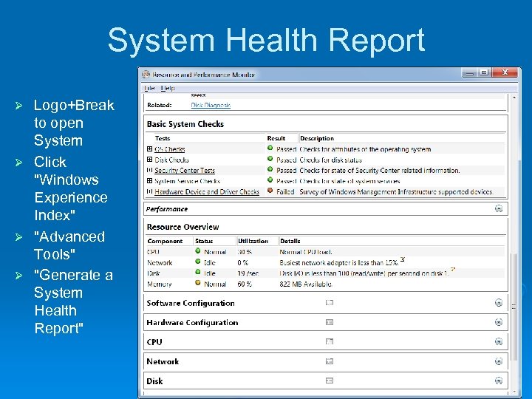Follow the Disk Diagnosis link

pyautogui.click(x=211, y=105)
